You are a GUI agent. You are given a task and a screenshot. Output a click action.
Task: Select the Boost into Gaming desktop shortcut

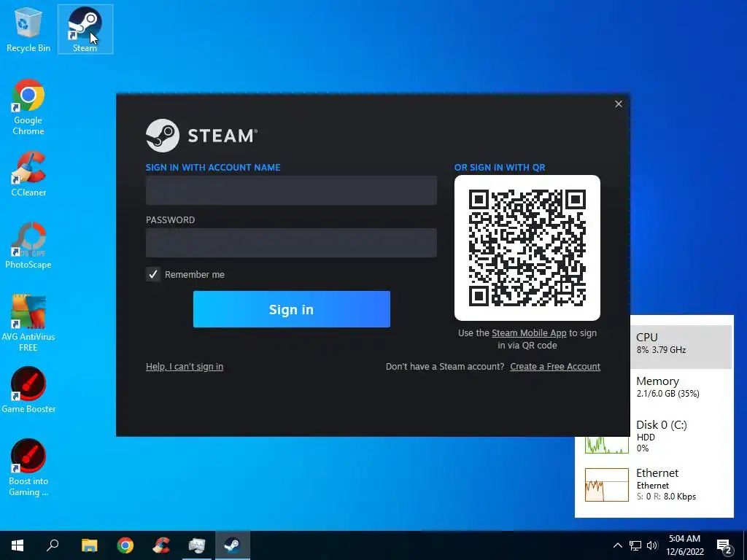(28, 467)
